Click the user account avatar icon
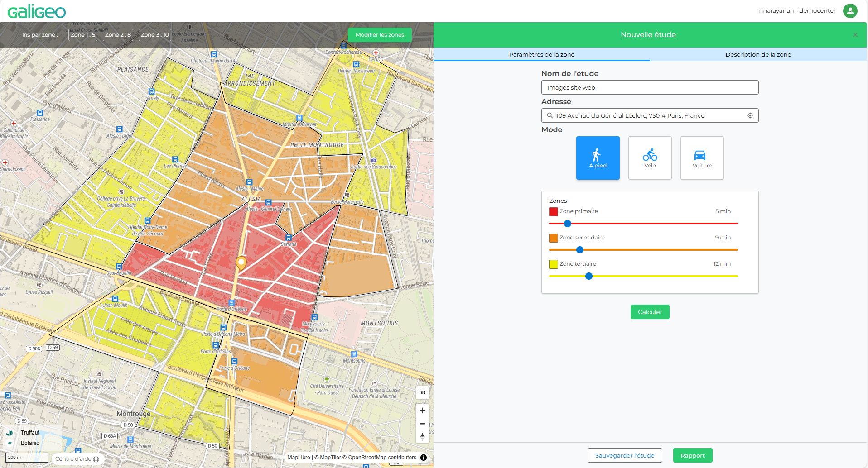The height and width of the screenshot is (468, 868). [x=850, y=11]
